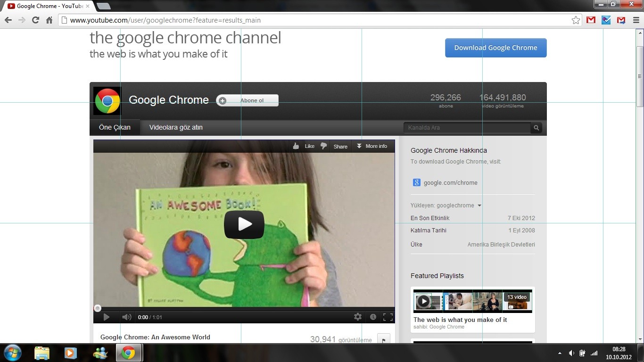Click the browser forward arrow
This screenshot has width=644, height=362.
[22, 20]
